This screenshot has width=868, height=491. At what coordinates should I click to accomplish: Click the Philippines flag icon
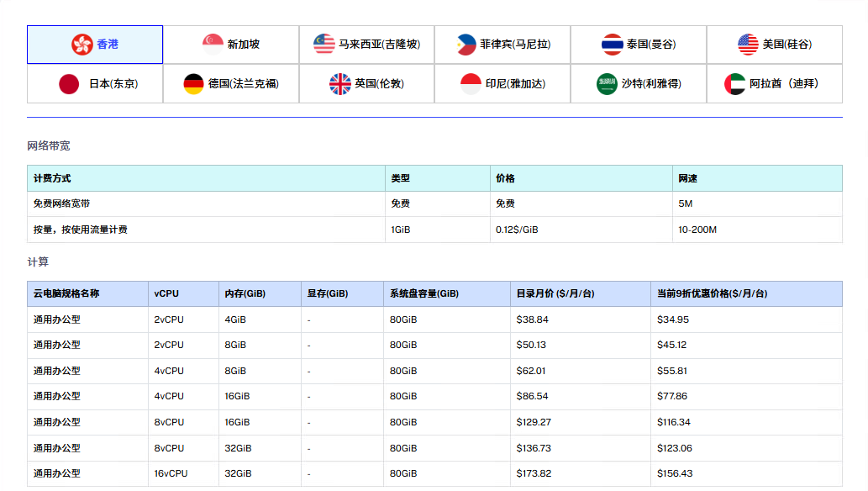pyautogui.click(x=466, y=45)
